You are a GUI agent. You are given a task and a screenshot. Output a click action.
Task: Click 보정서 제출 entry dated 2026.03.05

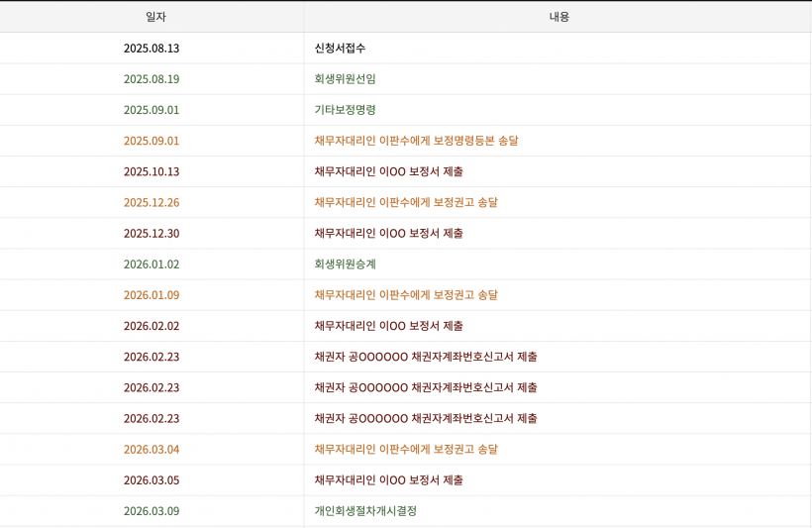(x=388, y=480)
